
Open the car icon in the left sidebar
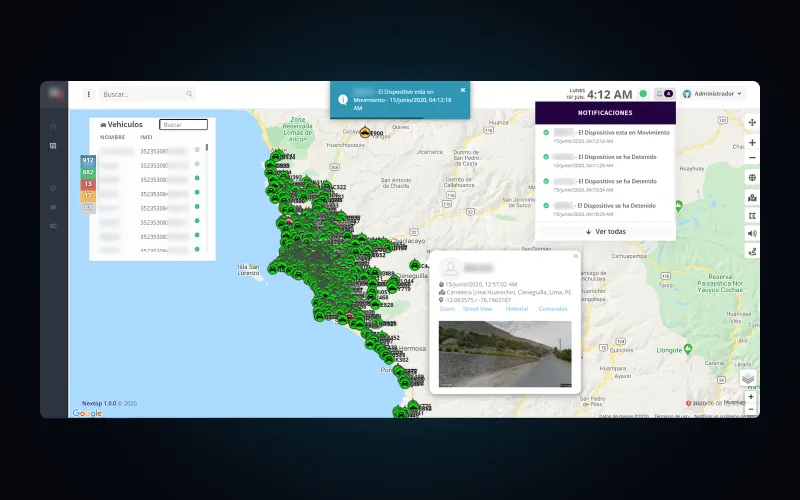53,207
